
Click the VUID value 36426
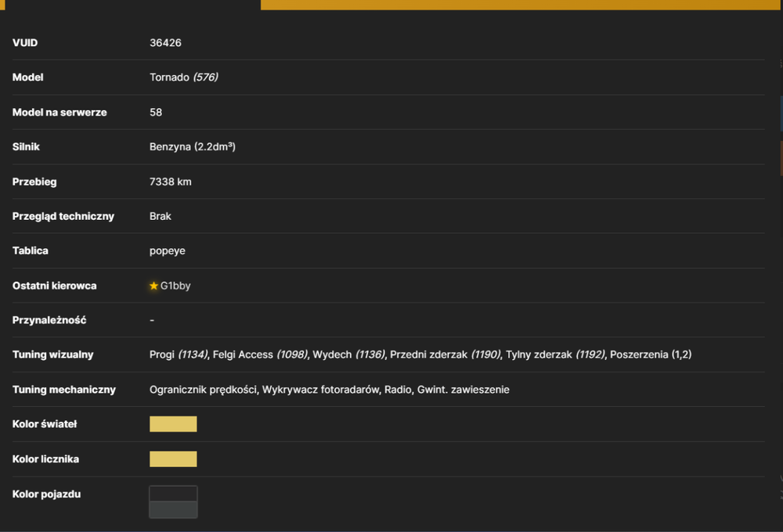coord(165,43)
